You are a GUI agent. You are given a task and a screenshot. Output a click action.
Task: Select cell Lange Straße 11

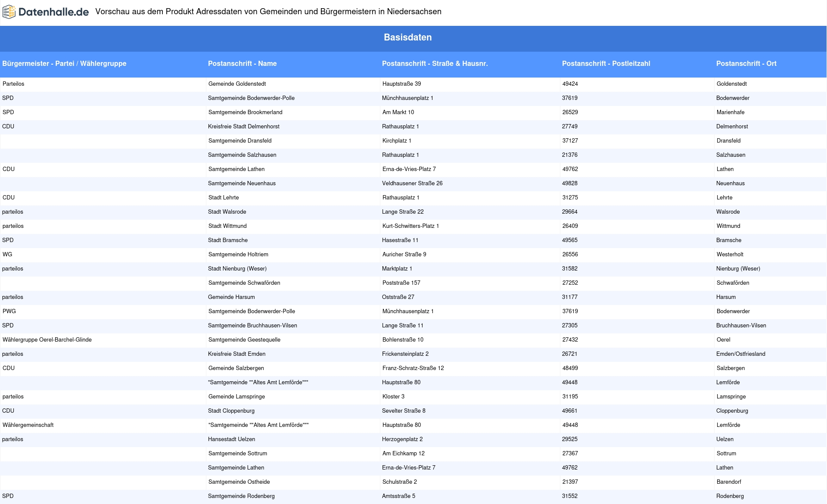pyautogui.click(x=402, y=326)
